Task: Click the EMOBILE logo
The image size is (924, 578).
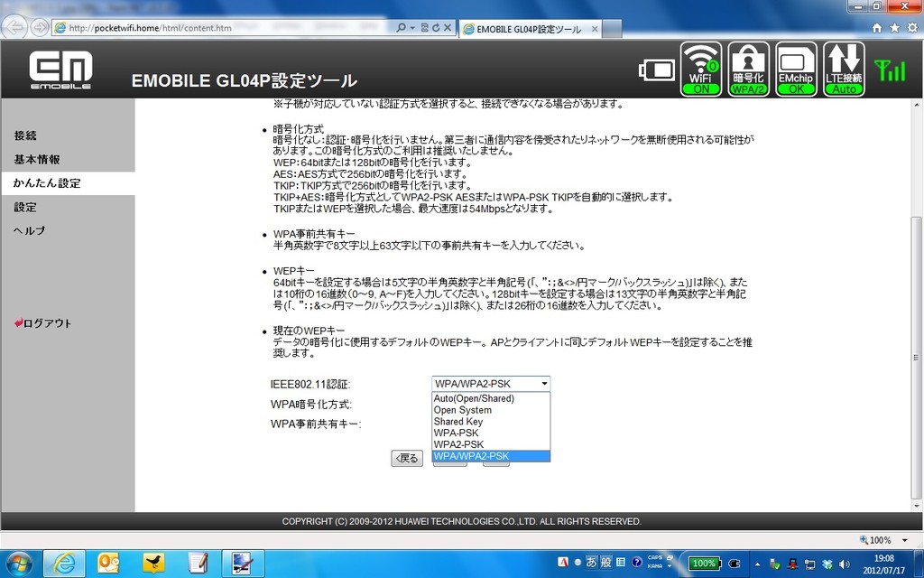Action: click(x=60, y=70)
